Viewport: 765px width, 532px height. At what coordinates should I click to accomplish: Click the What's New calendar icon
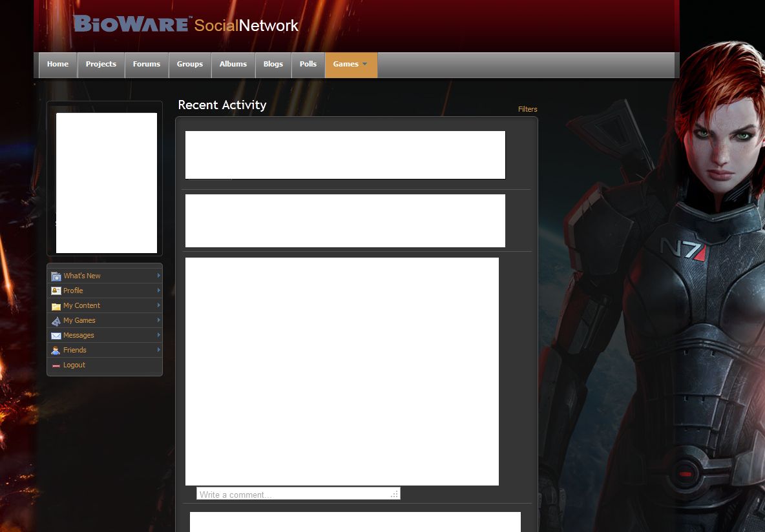click(56, 276)
